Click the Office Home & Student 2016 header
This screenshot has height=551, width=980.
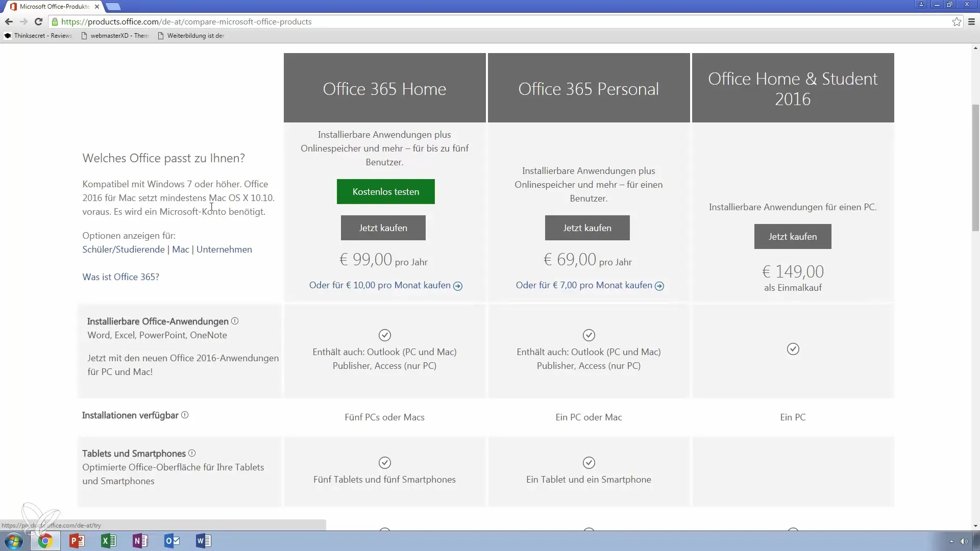[x=793, y=88]
